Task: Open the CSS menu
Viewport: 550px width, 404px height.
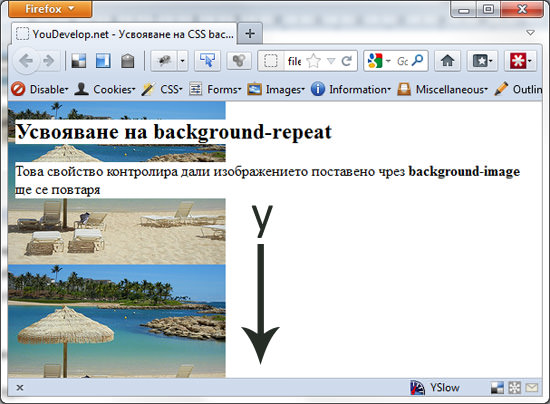Action: [172, 89]
